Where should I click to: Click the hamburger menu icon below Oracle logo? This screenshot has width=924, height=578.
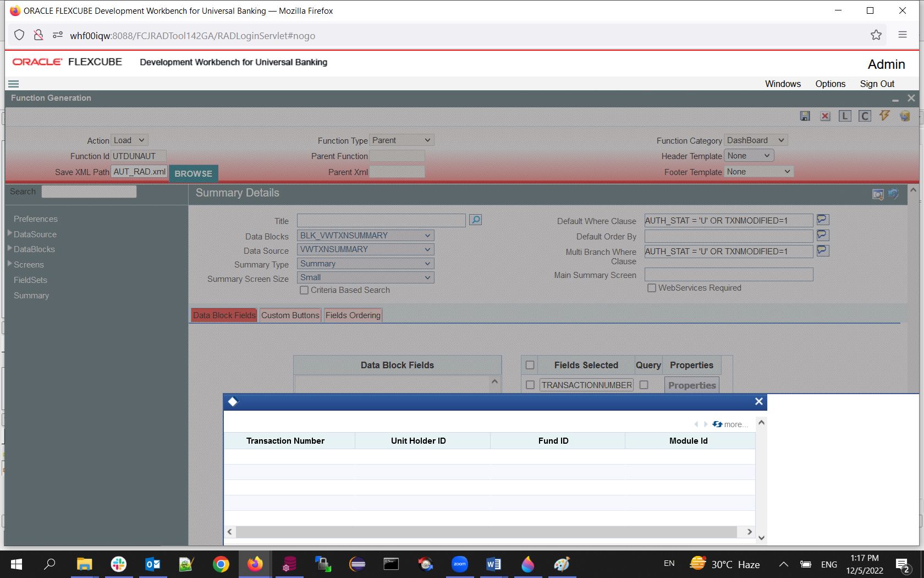[14, 84]
